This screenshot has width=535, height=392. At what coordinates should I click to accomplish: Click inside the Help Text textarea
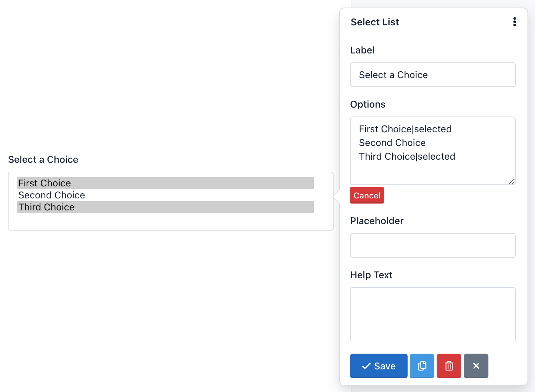[x=433, y=315]
